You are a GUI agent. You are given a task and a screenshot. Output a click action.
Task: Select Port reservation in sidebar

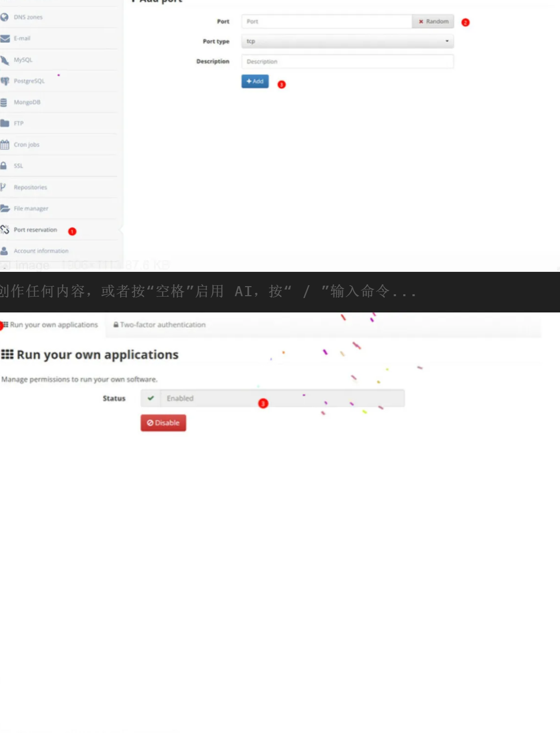click(x=35, y=230)
